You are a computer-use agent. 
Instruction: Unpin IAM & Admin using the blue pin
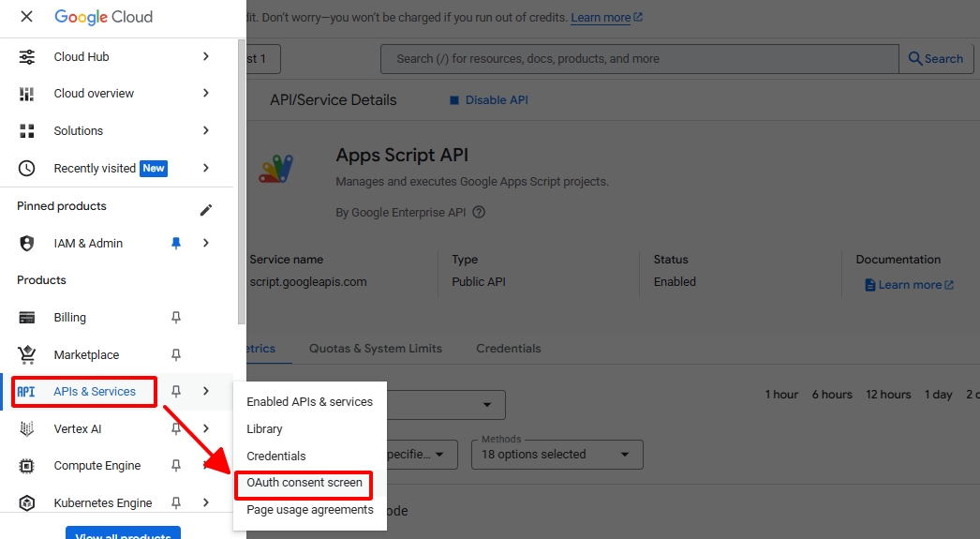pos(176,243)
